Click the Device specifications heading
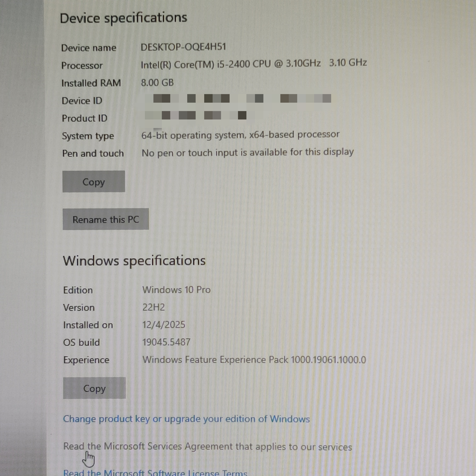This screenshot has width=476, height=476. [x=123, y=18]
